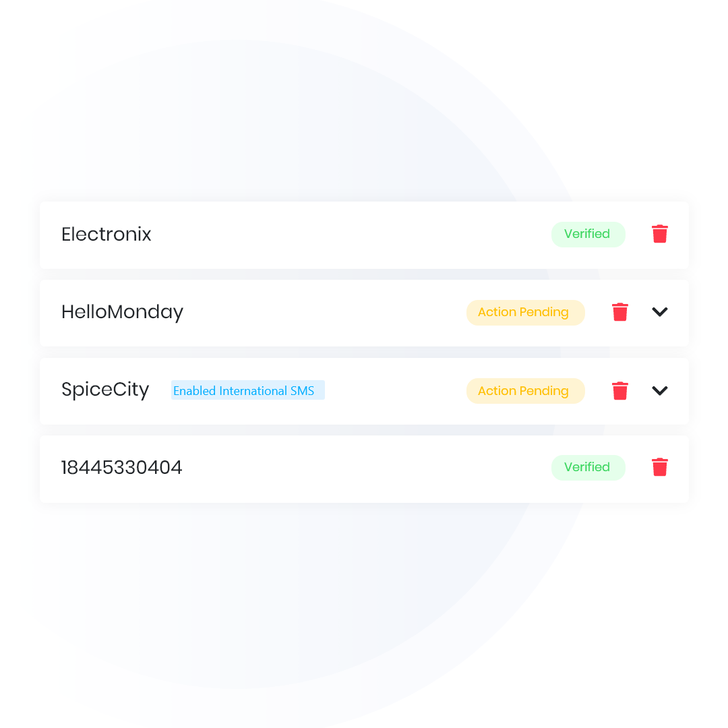The image size is (728, 728).
Task: Remove SpiceCity using its trash icon
Action: (619, 390)
